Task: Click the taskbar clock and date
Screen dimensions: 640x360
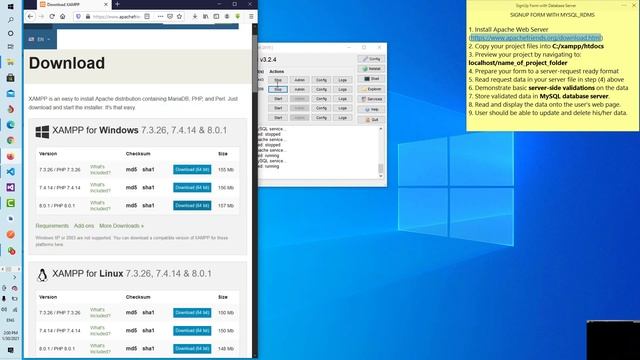Action: pos(11,336)
